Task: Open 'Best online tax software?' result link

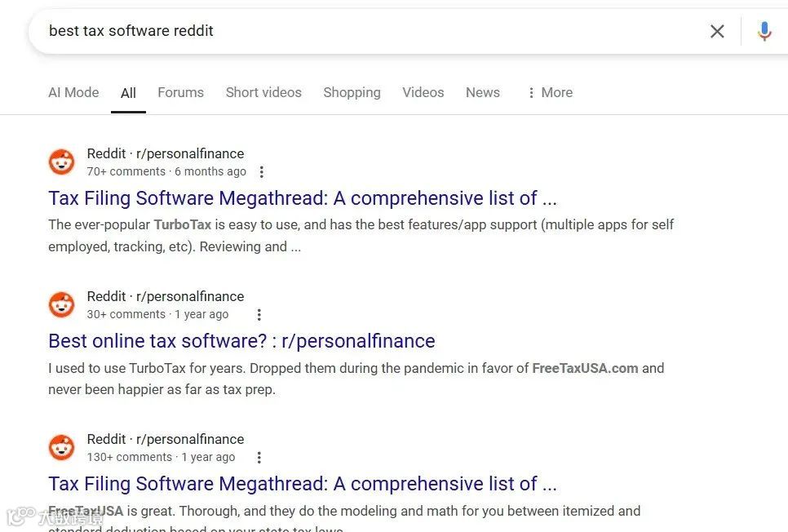Action: [241, 341]
